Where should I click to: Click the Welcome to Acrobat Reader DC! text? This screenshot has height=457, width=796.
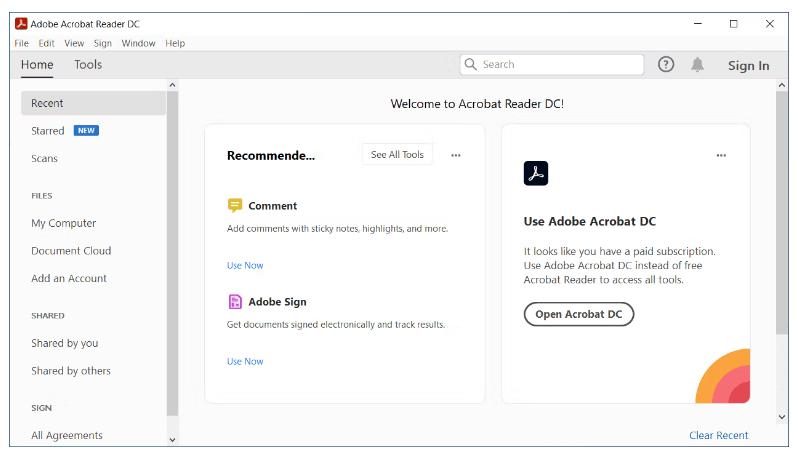point(477,104)
